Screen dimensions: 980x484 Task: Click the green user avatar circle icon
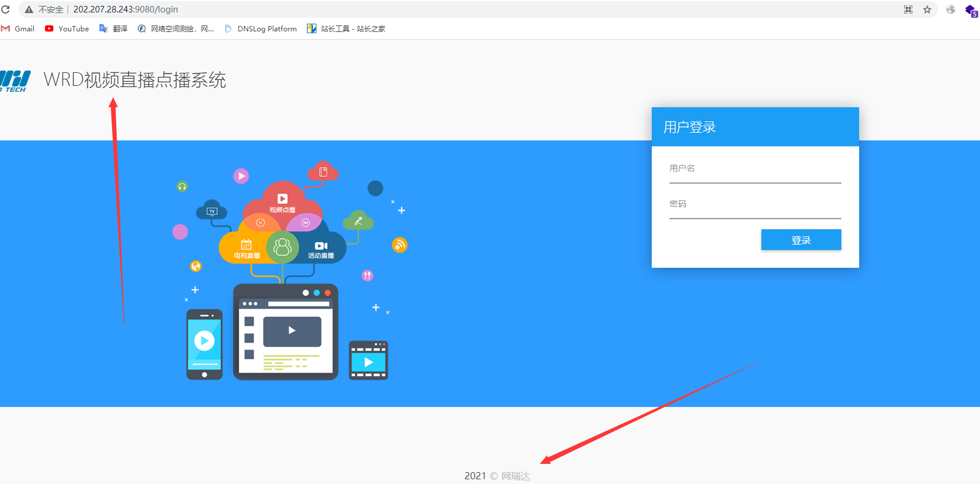coord(283,247)
